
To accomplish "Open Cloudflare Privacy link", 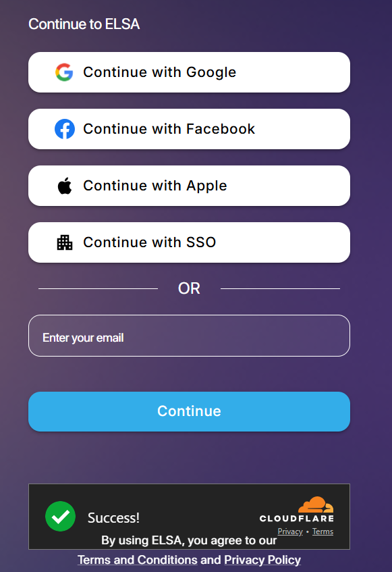I will tap(290, 531).
